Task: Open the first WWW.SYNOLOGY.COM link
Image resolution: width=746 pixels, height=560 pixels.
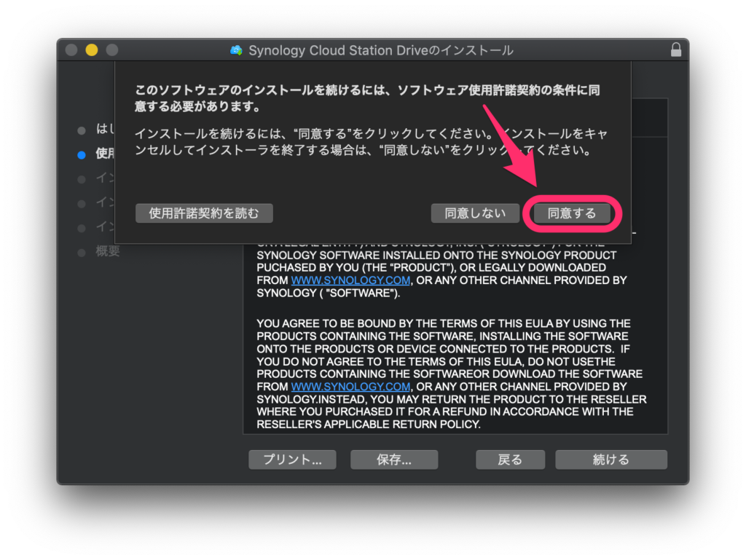Action: pos(351,280)
